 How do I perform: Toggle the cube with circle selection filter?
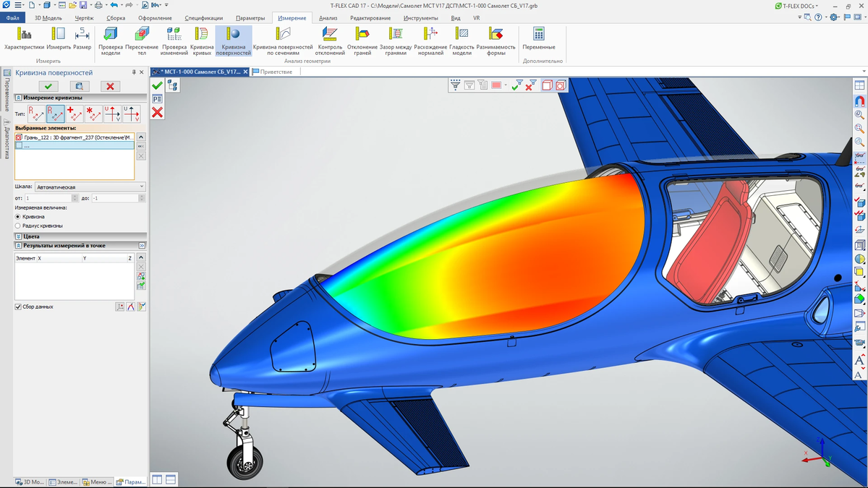tap(560, 85)
